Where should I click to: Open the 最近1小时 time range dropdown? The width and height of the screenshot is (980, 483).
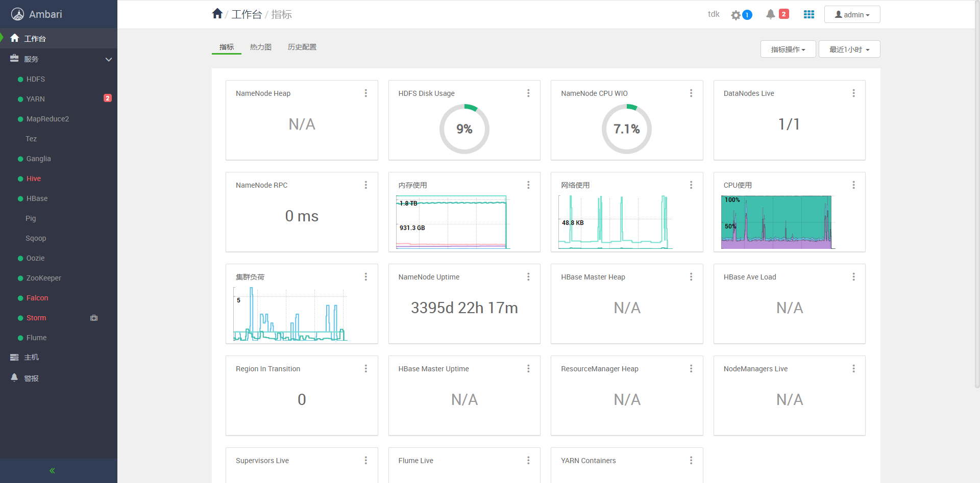849,49
